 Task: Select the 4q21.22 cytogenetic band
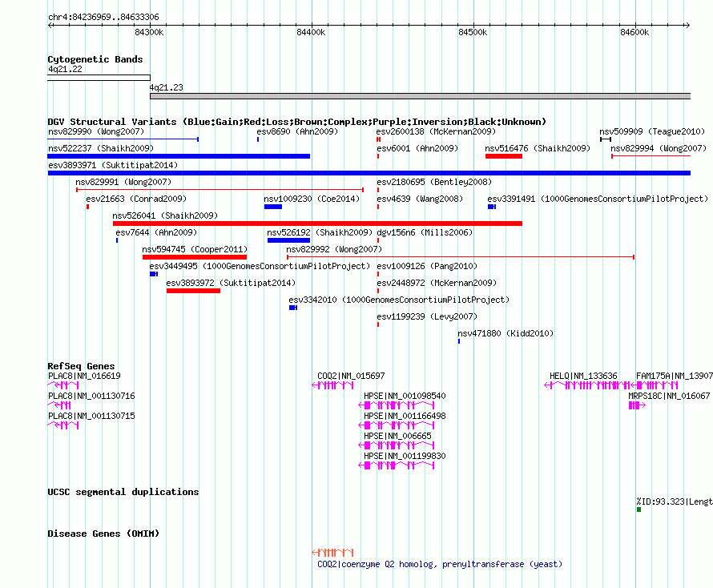click(99, 78)
